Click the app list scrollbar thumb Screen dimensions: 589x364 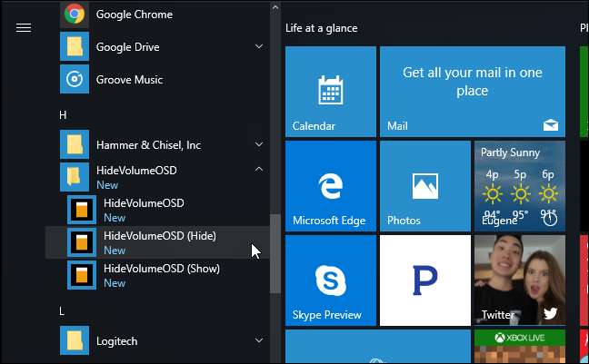coord(275,254)
